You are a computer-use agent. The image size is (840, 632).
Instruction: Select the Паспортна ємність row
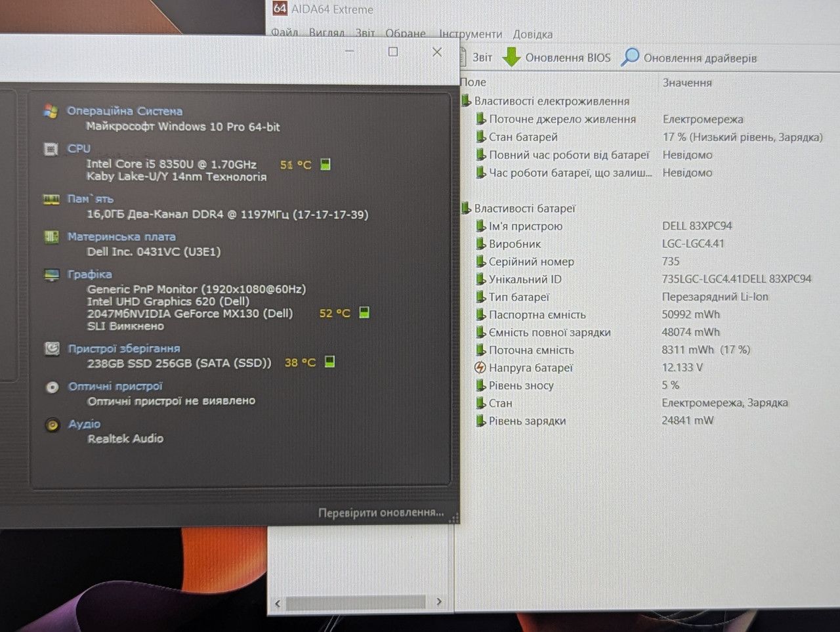[x=598, y=314]
